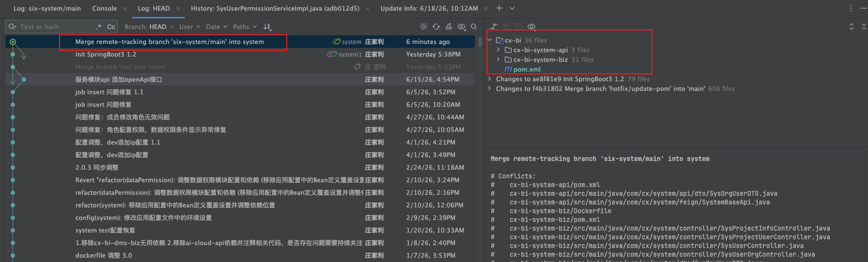Focus the Text or hash search field

coord(56,27)
